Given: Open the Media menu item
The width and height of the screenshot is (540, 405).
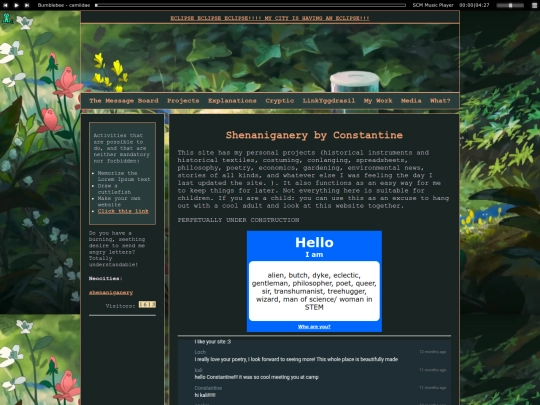Looking at the screenshot, I should [411, 101].
